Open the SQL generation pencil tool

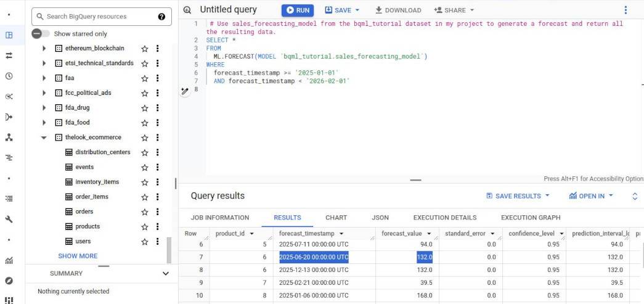tap(185, 91)
